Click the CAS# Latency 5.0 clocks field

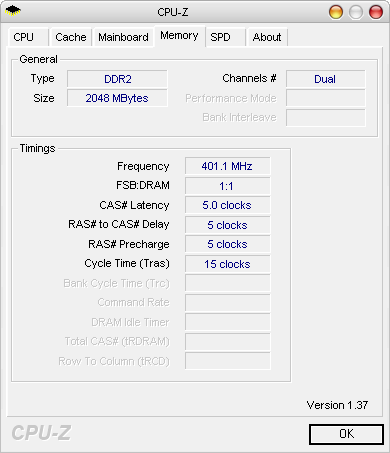[228, 205]
